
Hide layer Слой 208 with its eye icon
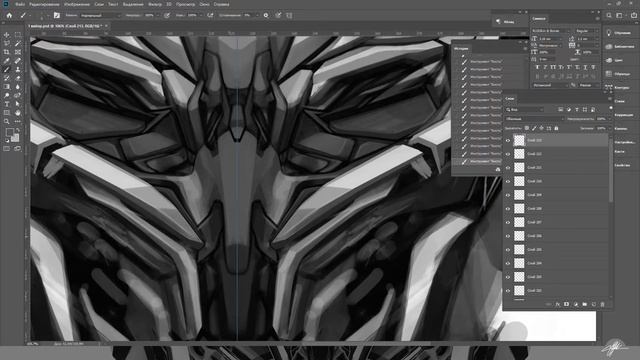point(508,209)
